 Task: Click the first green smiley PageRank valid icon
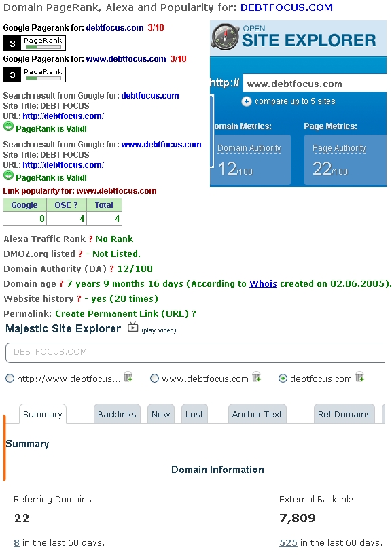tap(8, 126)
